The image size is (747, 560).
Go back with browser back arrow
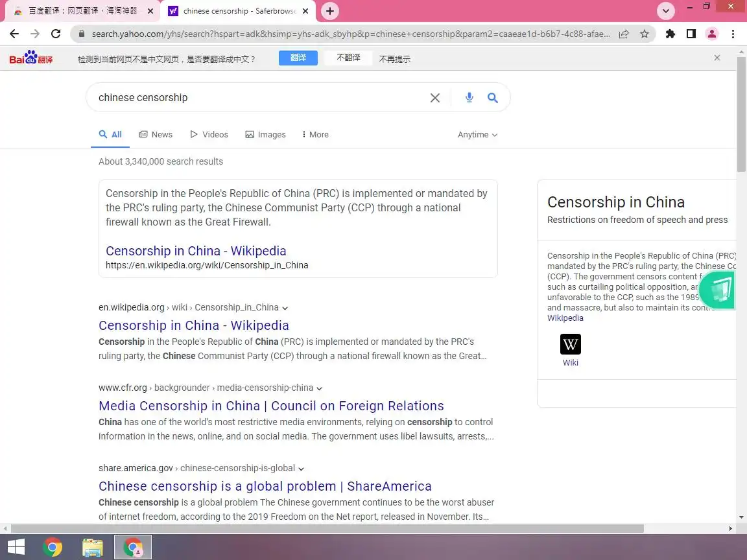click(x=14, y=34)
